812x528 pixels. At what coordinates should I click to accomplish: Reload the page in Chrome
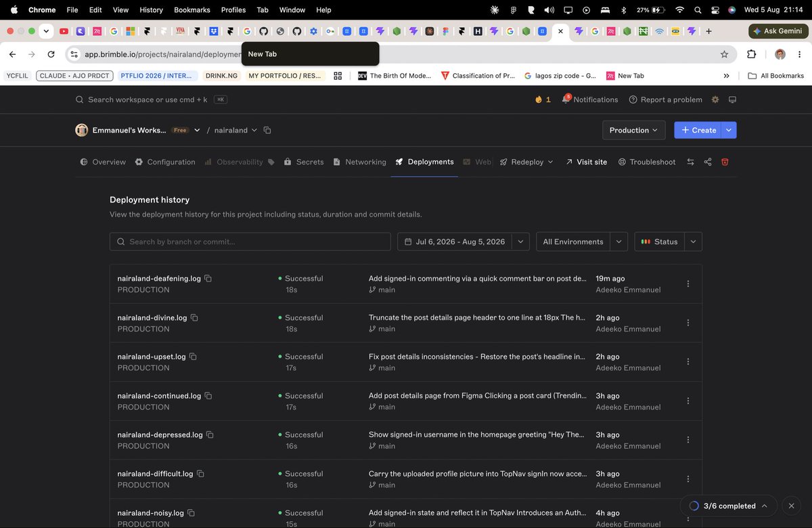[51, 54]
